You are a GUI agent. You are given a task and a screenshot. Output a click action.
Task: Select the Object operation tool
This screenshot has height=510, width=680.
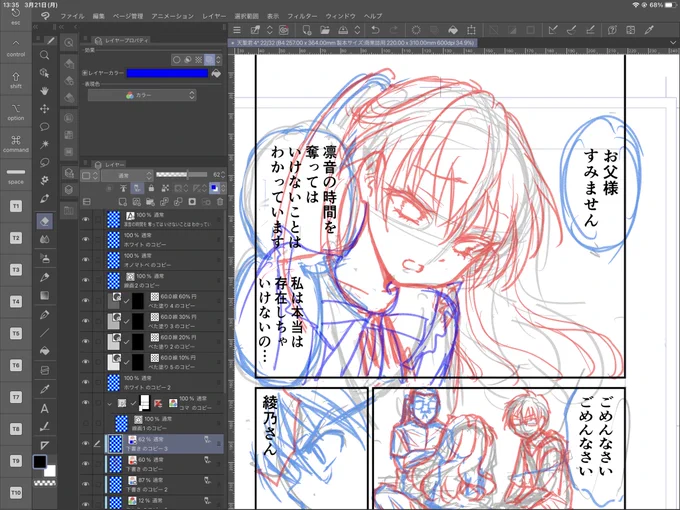[x=44, y=73]
